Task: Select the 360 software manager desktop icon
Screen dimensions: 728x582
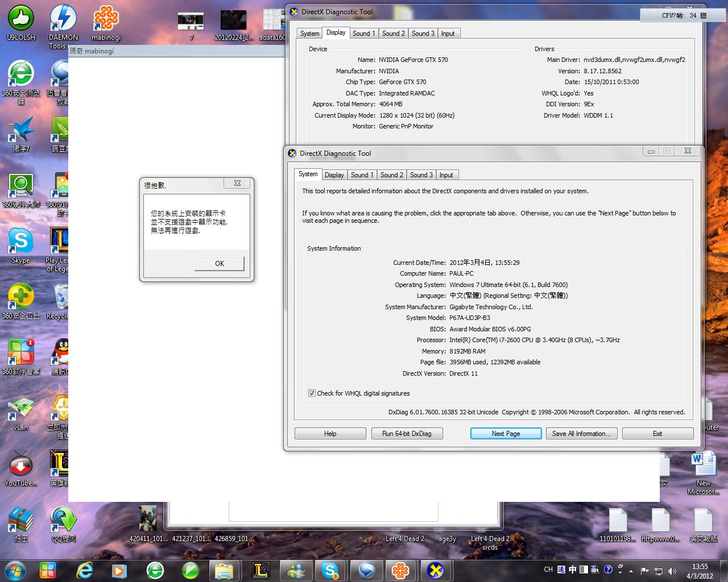Action: 21,357
